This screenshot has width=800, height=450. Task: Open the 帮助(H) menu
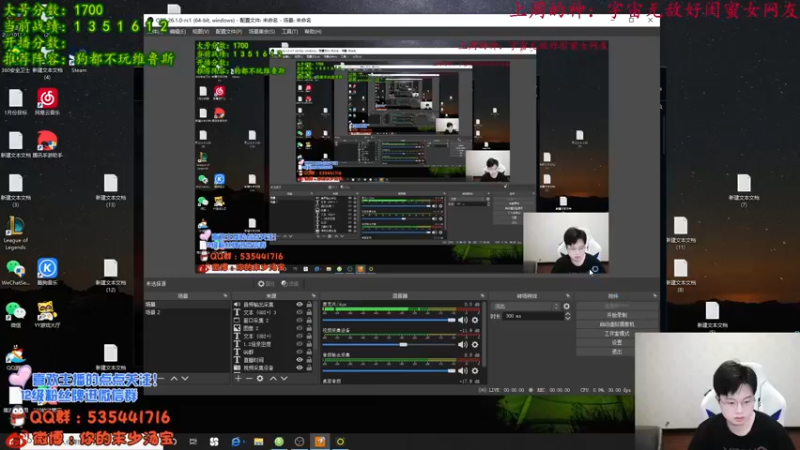313,32
